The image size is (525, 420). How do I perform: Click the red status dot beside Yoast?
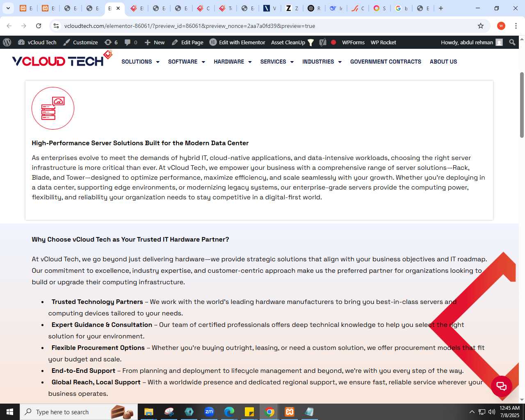[x=333, y=42]
